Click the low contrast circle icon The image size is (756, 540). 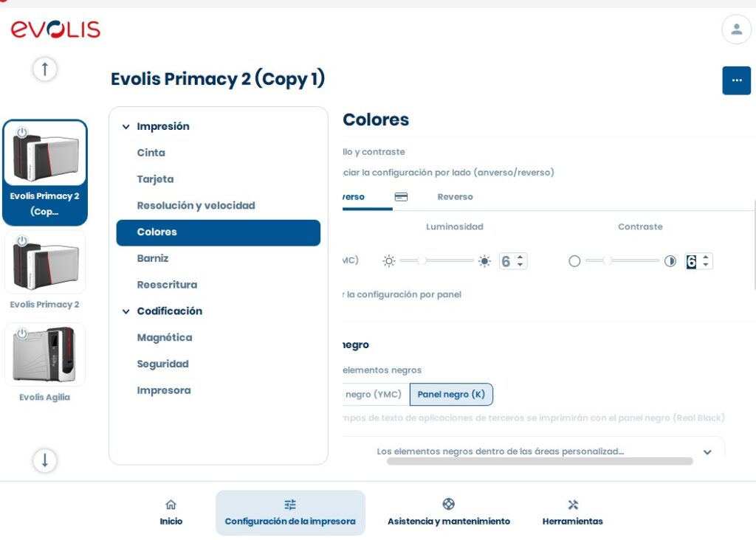click(574, 261)
